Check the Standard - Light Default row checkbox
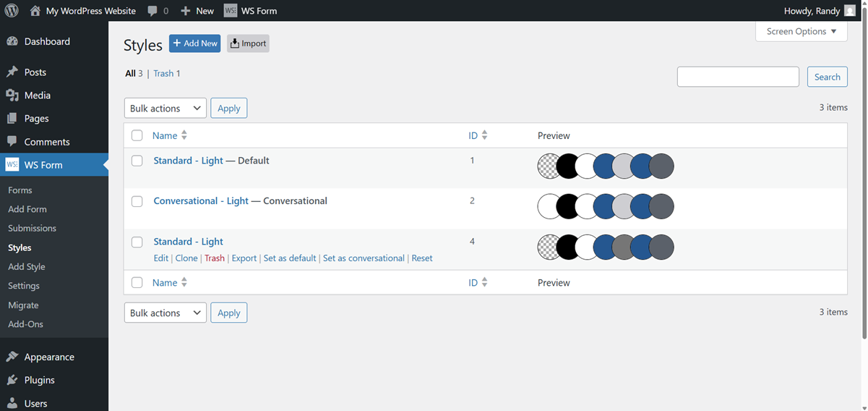The height and width of the screenshot is (411, 868). [137, 161]
